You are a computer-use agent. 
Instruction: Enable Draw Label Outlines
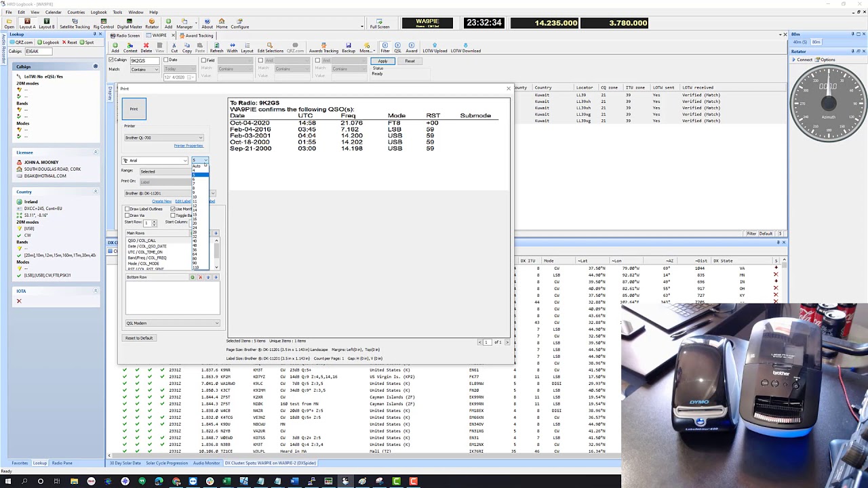point(127,209)
